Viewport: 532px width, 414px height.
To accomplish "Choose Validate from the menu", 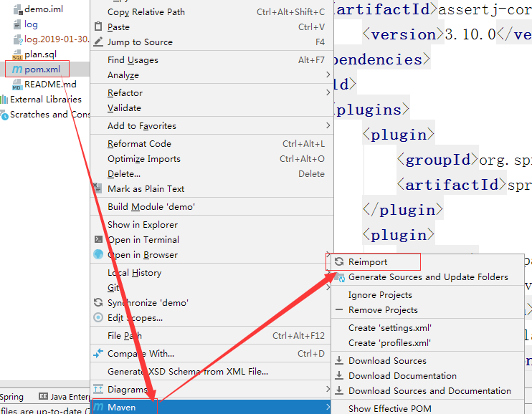I will click(212, 108).
